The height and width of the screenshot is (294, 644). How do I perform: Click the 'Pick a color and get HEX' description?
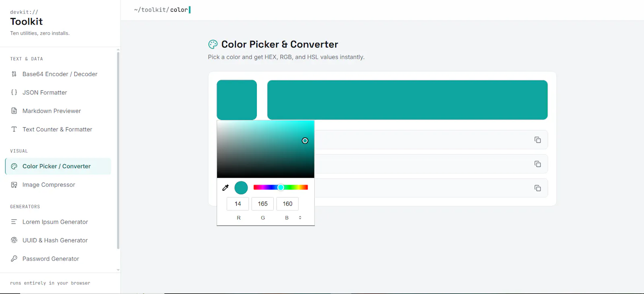(286, 57)
